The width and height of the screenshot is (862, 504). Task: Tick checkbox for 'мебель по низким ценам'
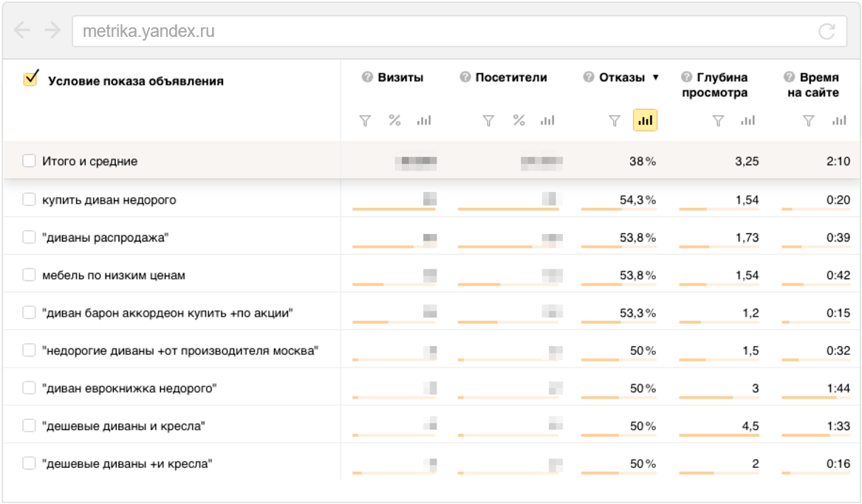click(29, 275)
